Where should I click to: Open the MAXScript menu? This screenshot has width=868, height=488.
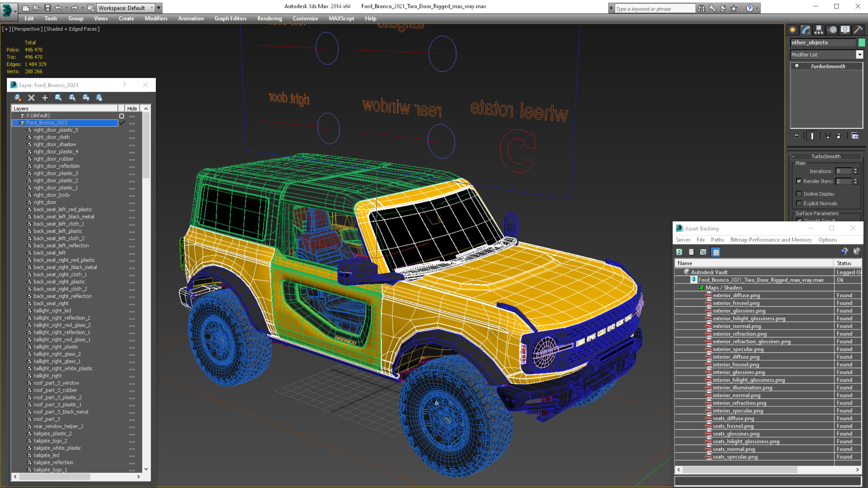[x=341, y=18]
